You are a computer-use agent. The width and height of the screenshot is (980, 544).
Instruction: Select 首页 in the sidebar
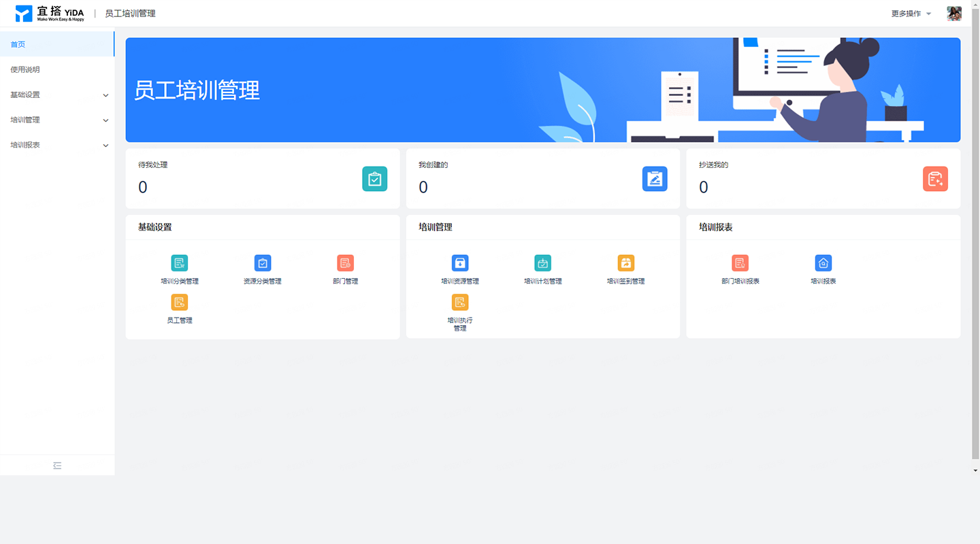coord(57,44)
